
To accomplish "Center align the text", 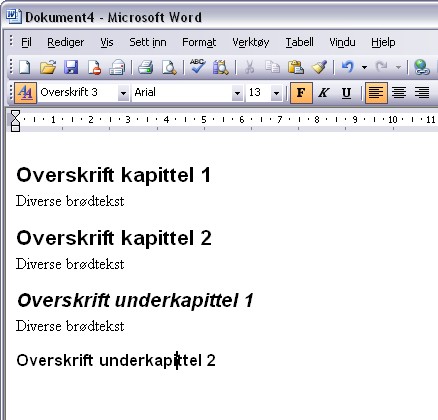I will coord(399,93).
